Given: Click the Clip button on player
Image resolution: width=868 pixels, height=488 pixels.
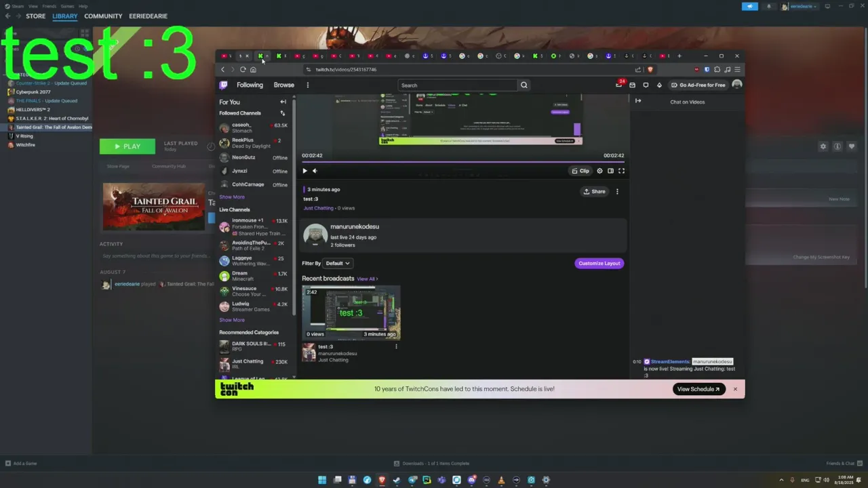Looking at the screenshot, I should point(580,171).
